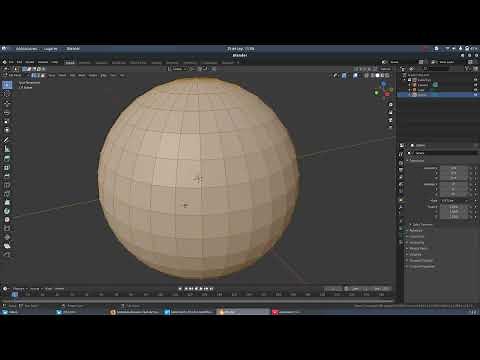Switch to the Sculpting workspace tab
480x360 pixels.
[x=102, y=62]
